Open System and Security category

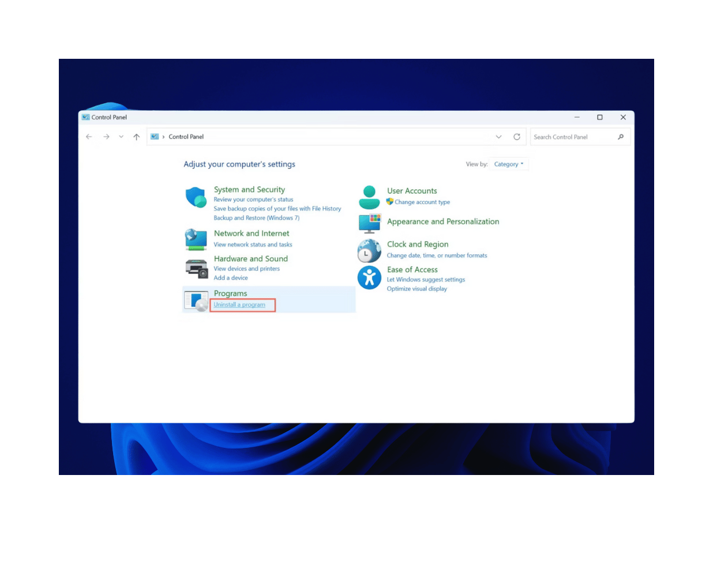[x=249, y=189]
